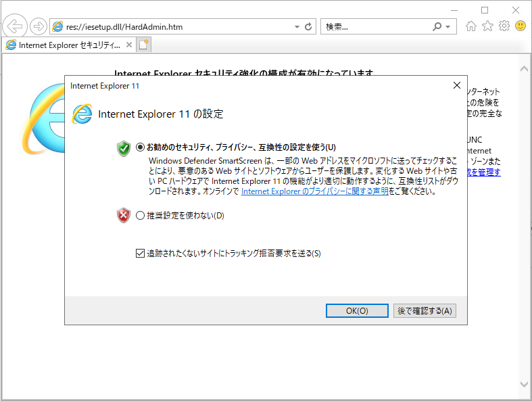The height and width of the screenshot is (401, 532).
Task: Click the red shield no-recommended-settings icon
Action: pos(124,215)
